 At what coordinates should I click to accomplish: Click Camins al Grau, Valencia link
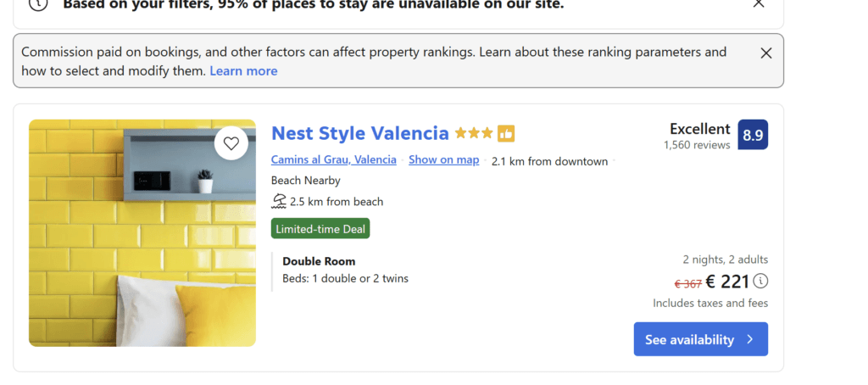click(x=333, y=160)
